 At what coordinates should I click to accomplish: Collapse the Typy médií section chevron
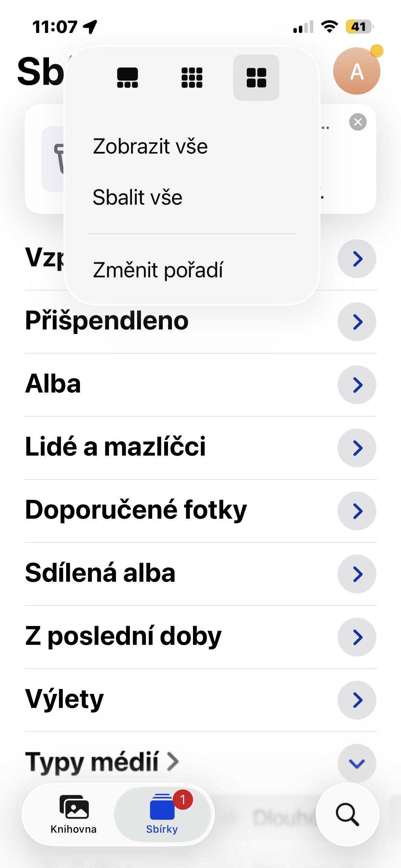357,763
